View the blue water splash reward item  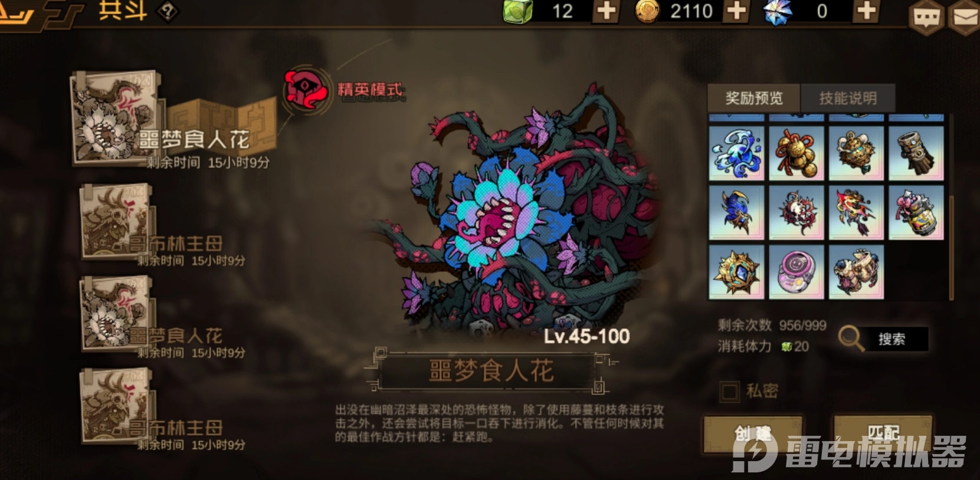point(736,153)
